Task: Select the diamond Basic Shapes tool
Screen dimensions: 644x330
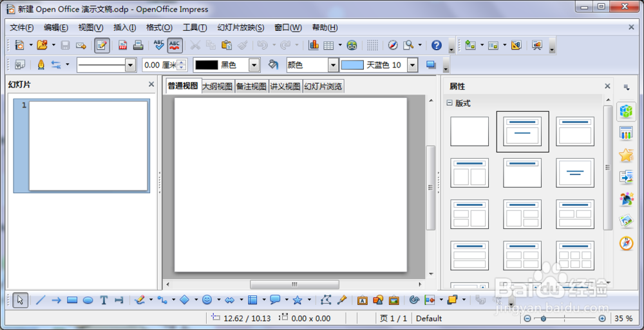Action: tap(185, 300)
